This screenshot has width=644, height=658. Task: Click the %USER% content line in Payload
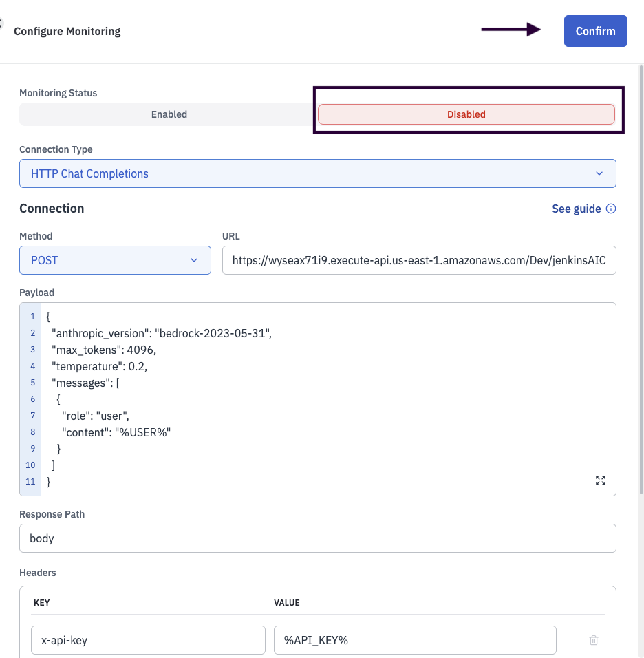[116, 432]
